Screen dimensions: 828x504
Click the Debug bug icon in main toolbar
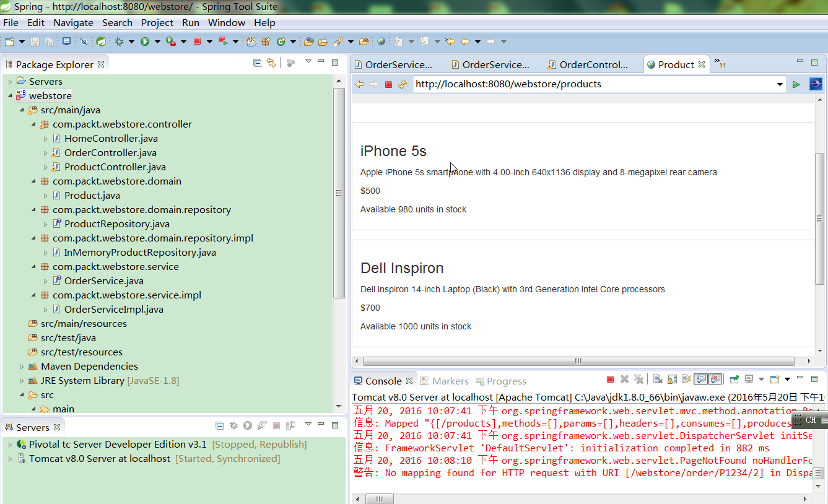pyautogui.click(x=119, y=41)
